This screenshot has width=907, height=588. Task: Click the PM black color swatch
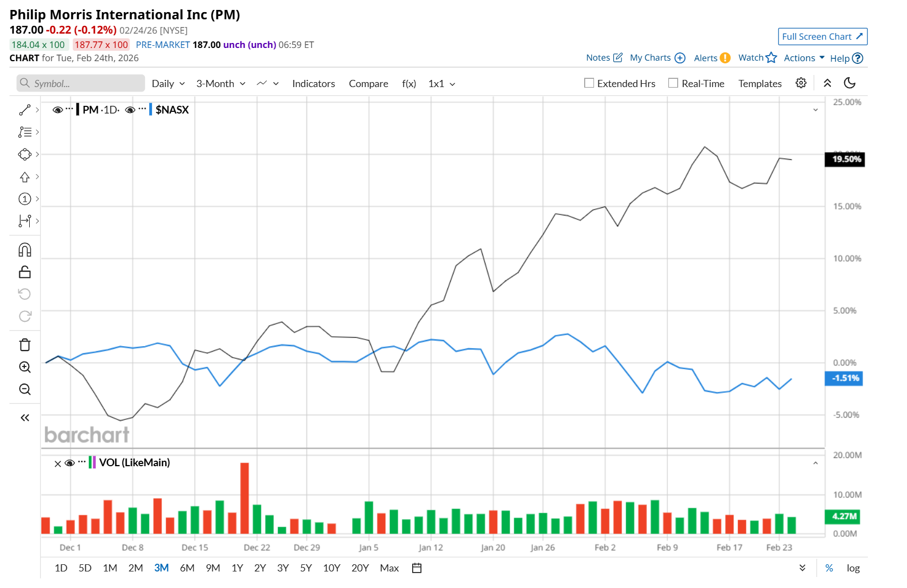coord(78,110)
